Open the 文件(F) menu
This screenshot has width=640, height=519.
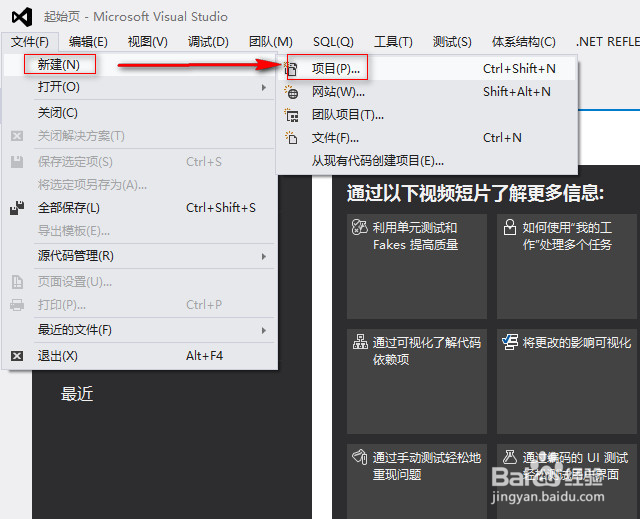click(30, 42)
